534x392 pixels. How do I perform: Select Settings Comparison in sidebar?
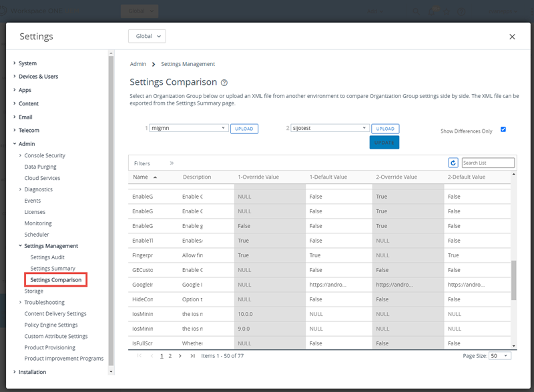tap(56, 280)
